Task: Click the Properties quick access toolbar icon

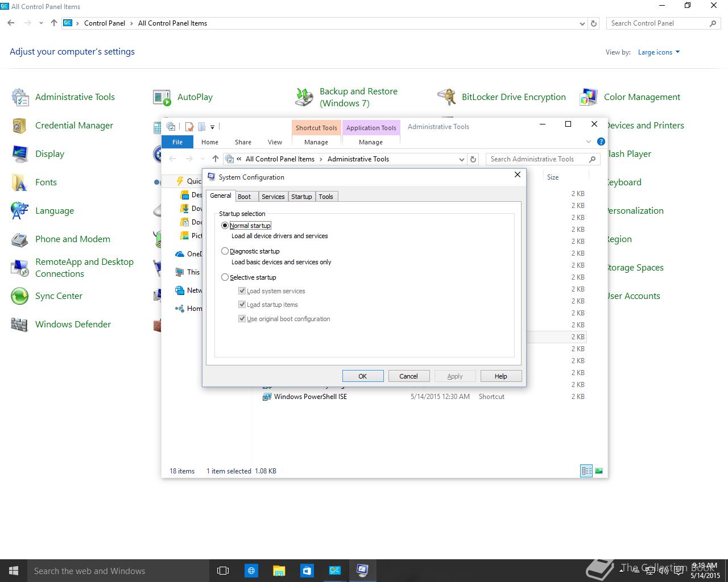Action: pyautogui.click(x=189, y=127)
